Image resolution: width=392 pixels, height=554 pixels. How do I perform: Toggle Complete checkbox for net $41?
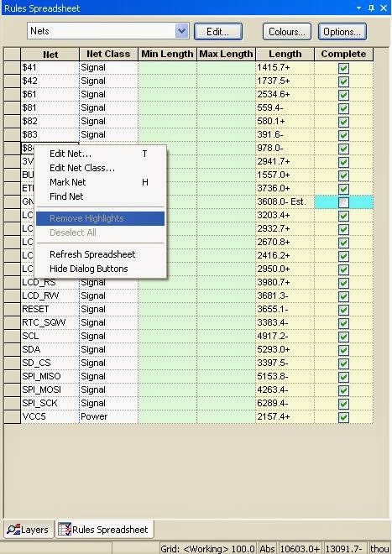pos(343,68)
